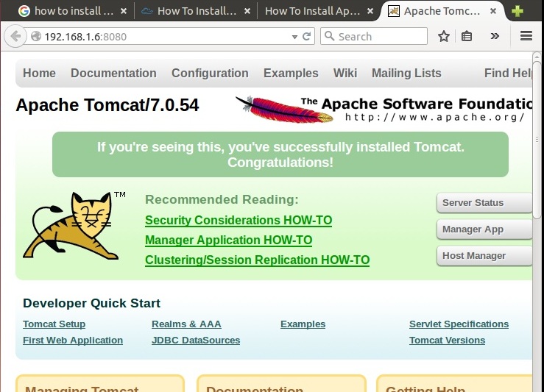Screen dimensions: 544x392
Task: Expand the toolbar overflow chevron
Action: tap(495, 36)
